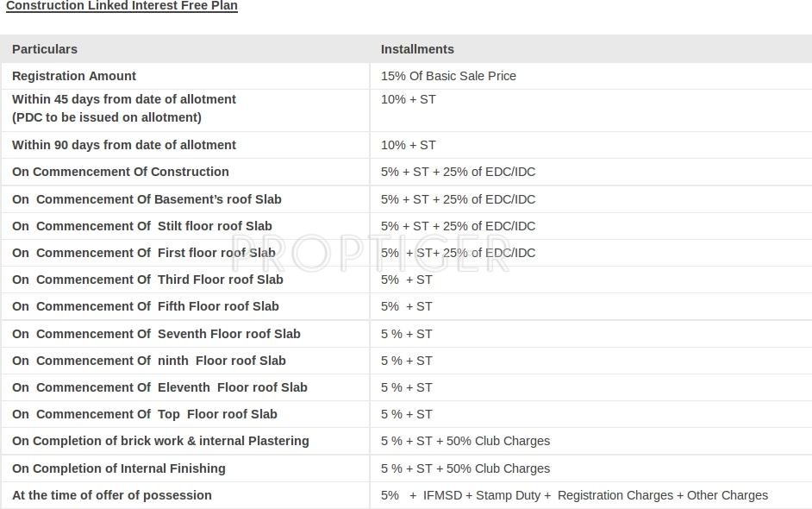Viewport: 812px width, 509px height.
Task: Select the Within 45 days from allotment row
Action: 124,108
